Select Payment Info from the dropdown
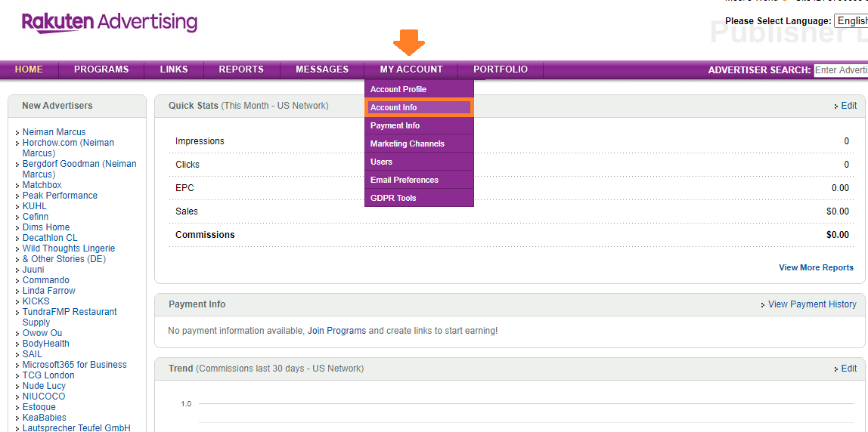This screenshot has width=868, height=432. 419,125
